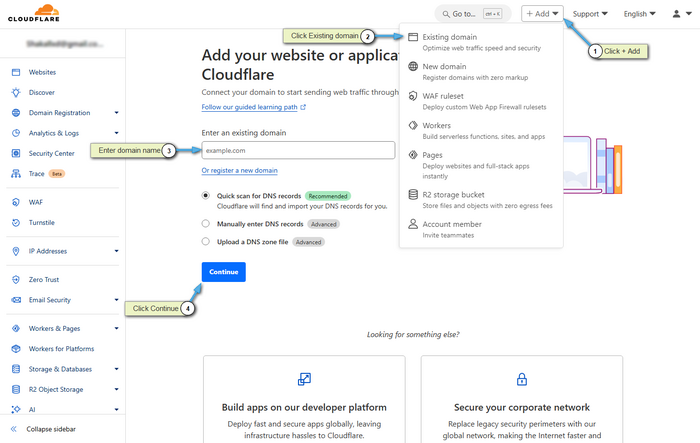700x443 pixels.
Task: Select Manually enter DNS records option
Action: 205,223
